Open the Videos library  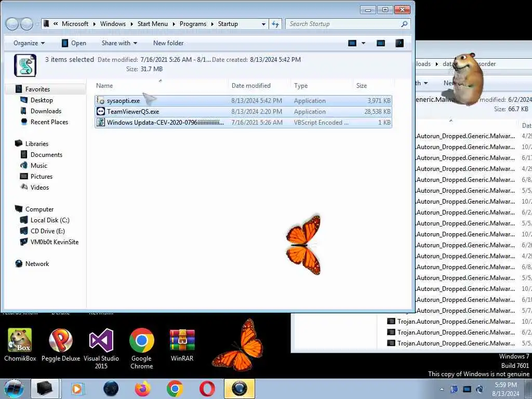[39, 187]
